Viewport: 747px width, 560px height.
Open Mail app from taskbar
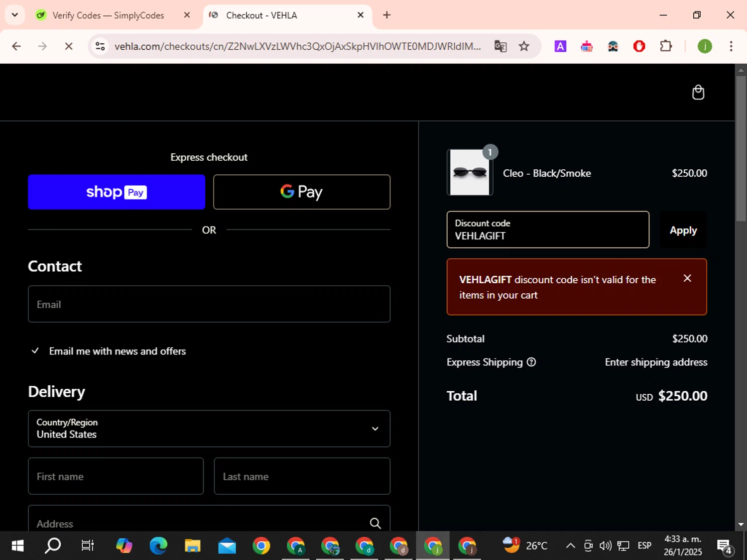[x=227, y=546]
